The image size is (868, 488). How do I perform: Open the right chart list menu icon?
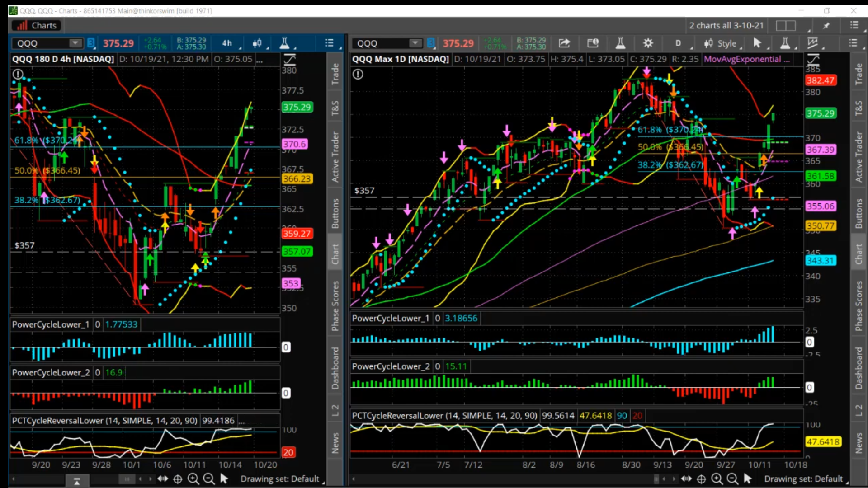click(853, 43)
